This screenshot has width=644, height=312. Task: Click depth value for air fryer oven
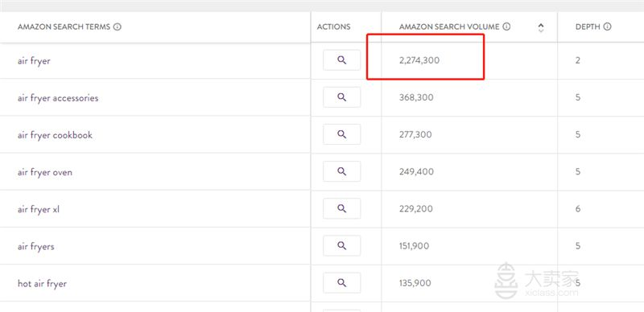[x=578, y=171]
